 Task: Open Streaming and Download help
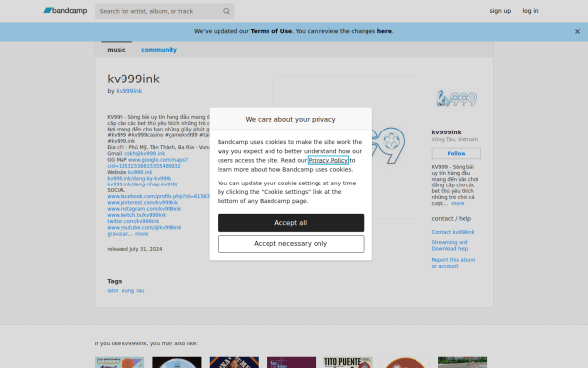(x=450, y=246)
